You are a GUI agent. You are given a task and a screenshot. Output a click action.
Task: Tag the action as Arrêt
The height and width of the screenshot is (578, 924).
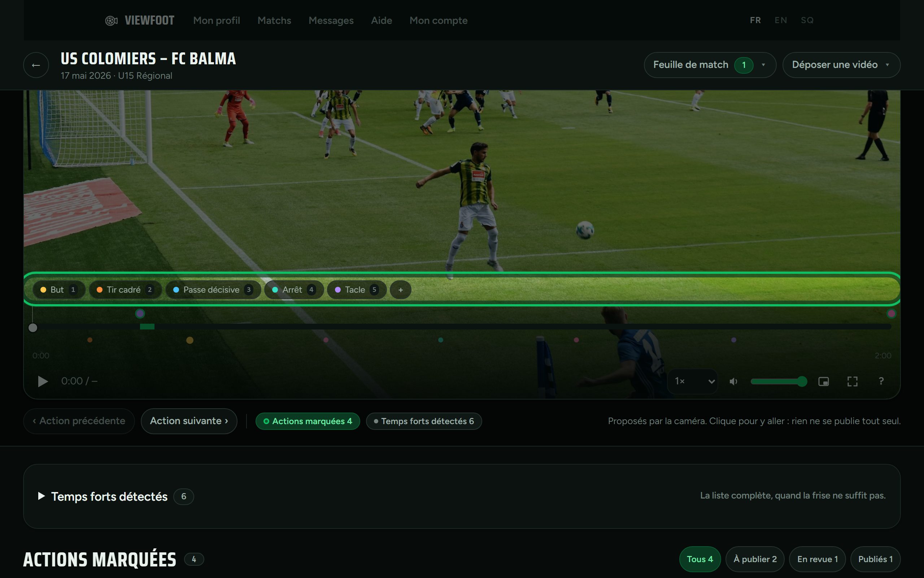point(294,290)
